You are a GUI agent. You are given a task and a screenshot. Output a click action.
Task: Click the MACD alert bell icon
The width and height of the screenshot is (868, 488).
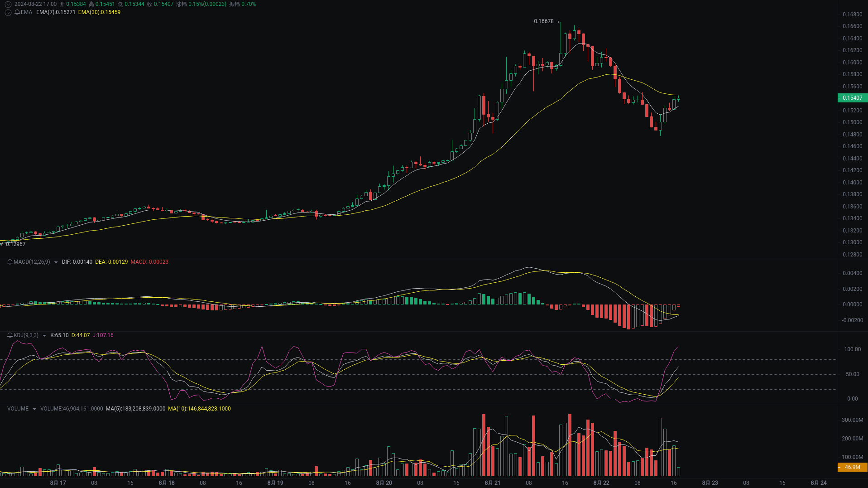10,262
